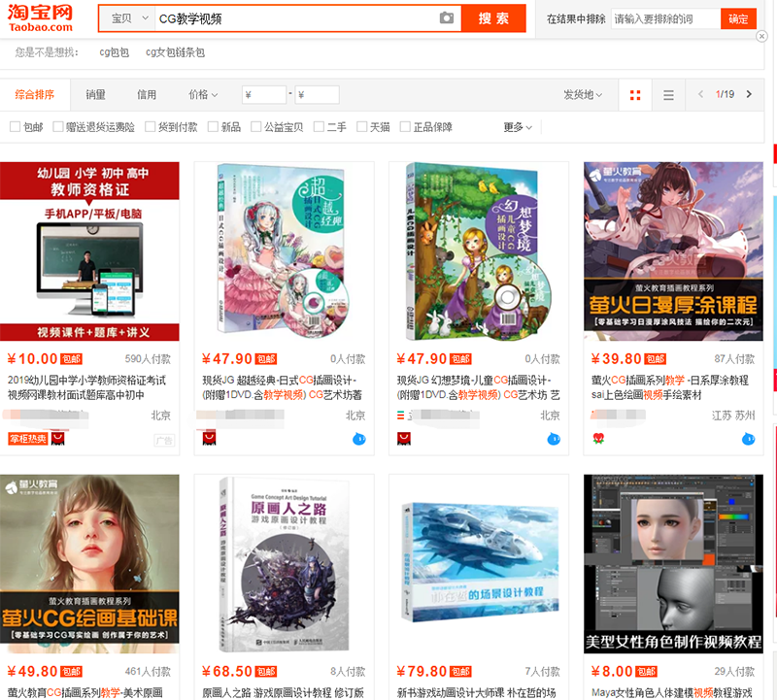This screenshot has height=700, width=777.
Task: Tick the 包邮 filter checkbox
Action: [15, 127]
